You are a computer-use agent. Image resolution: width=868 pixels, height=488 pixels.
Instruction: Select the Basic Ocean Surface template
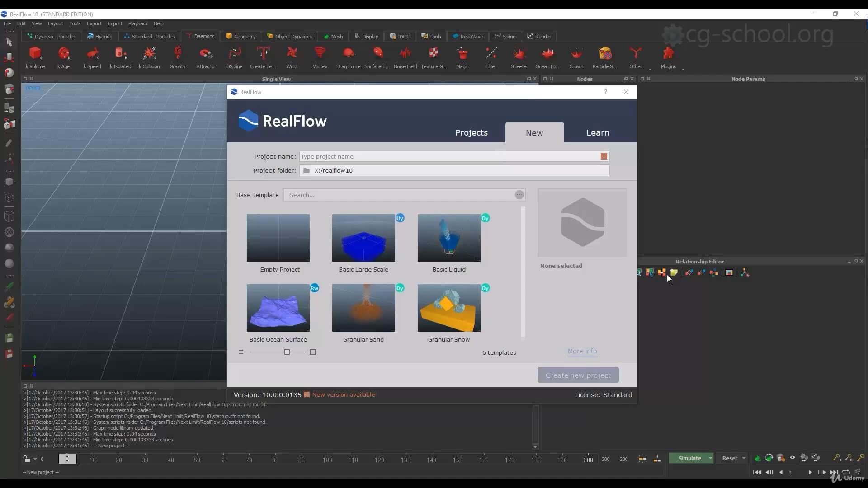tap(278, 313)
